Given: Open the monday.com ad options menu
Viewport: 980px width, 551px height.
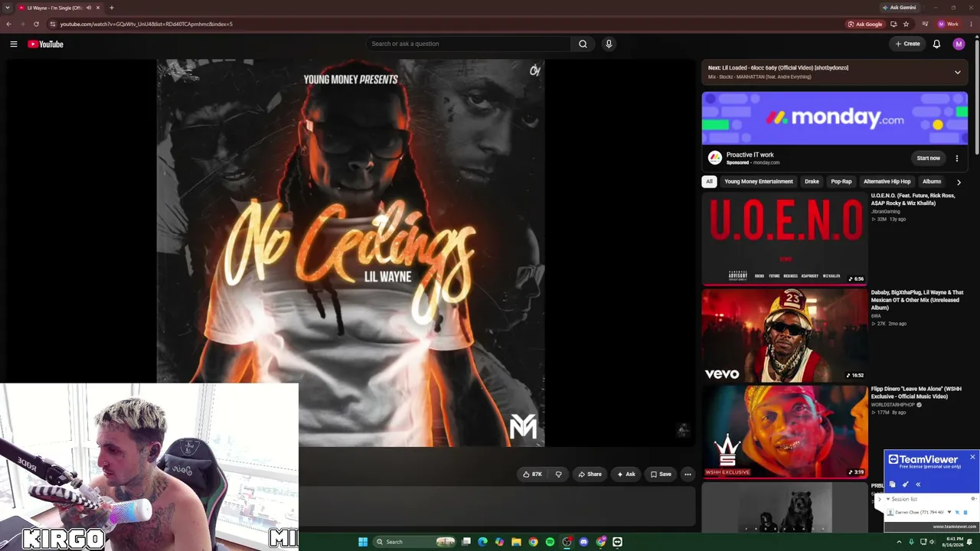Looking at the screenshot, I should click(957, 158).
